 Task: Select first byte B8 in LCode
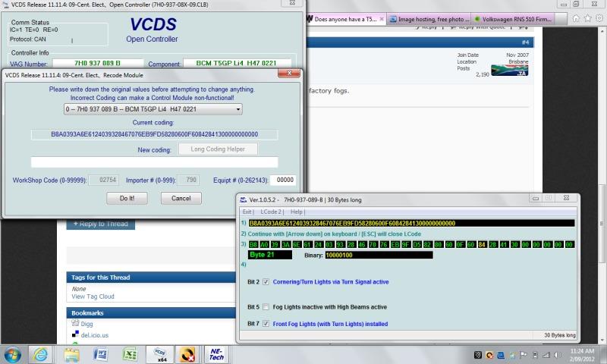point(253,244)
